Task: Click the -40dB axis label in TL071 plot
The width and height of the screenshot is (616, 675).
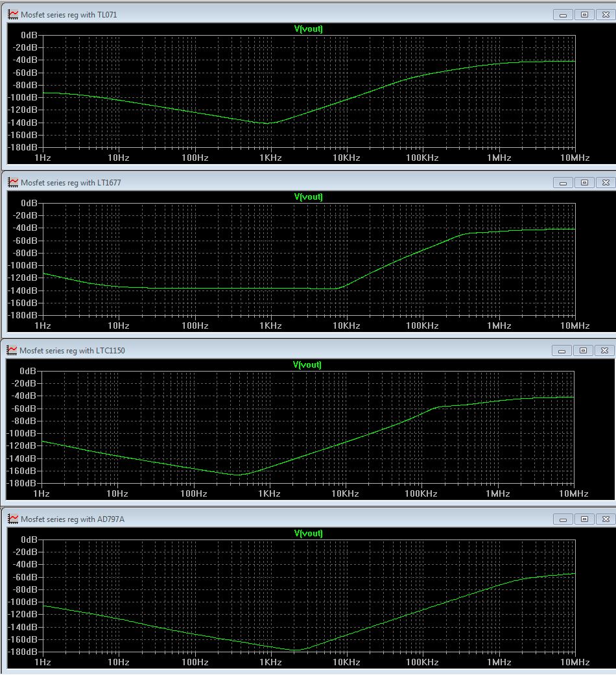Action: point(25,60)
